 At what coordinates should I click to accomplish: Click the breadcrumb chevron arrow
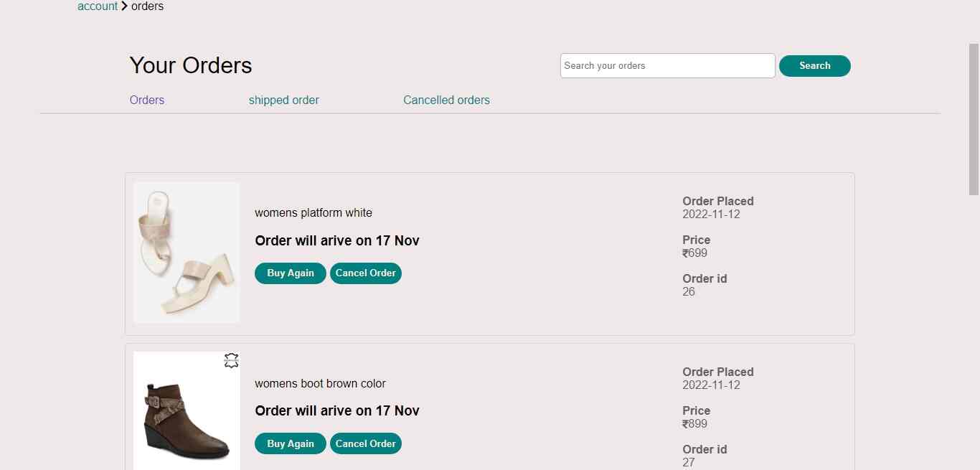pos(125,6)
